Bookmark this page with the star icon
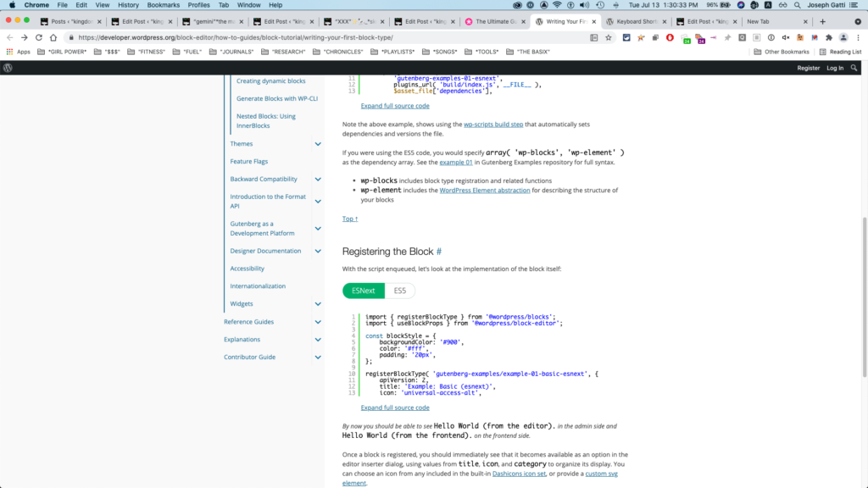The image size is (868, 488). point(608,37)
